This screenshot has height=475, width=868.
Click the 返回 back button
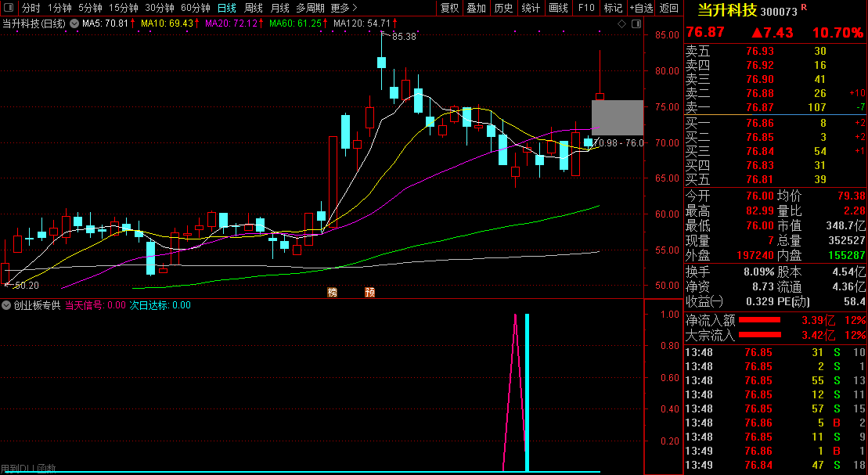click(669, 8)
